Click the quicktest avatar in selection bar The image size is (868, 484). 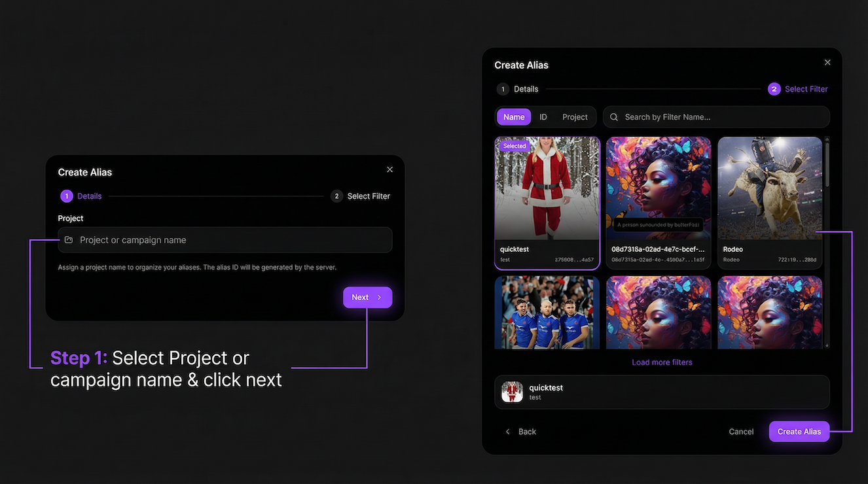pos(512,392)
